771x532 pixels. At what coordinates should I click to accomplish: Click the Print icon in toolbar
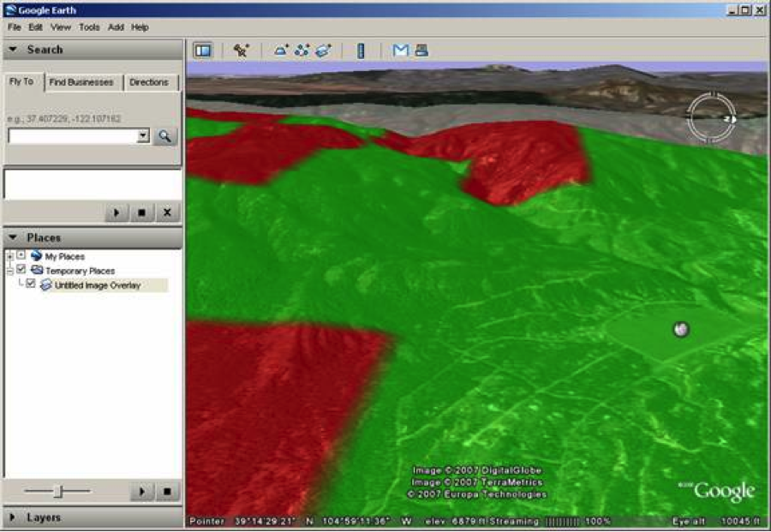(421, 51)
